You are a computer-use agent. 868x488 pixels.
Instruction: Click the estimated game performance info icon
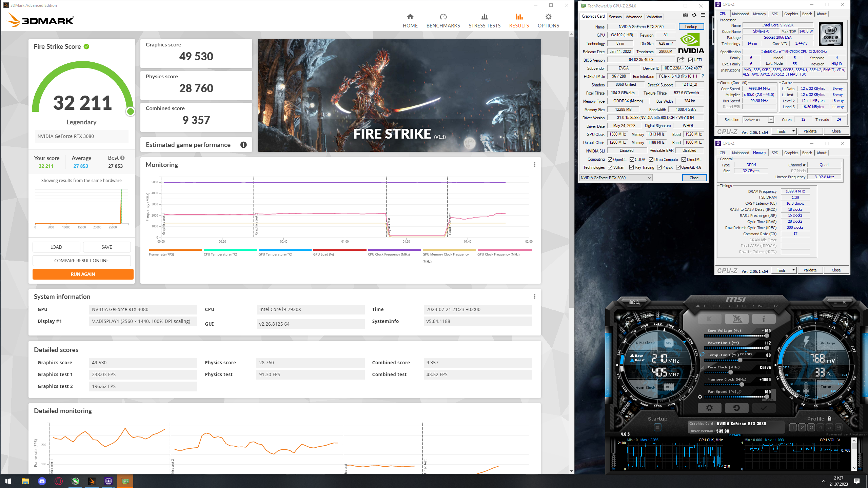(243, 145)
